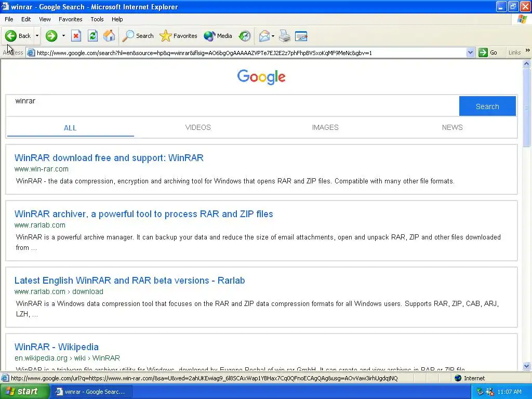
Task: Open the Favorites star pane
Action: point(178,36)
